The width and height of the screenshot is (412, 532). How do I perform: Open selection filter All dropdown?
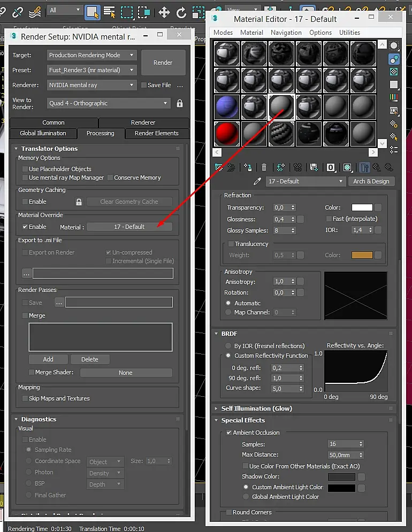(x=65, y=10)
